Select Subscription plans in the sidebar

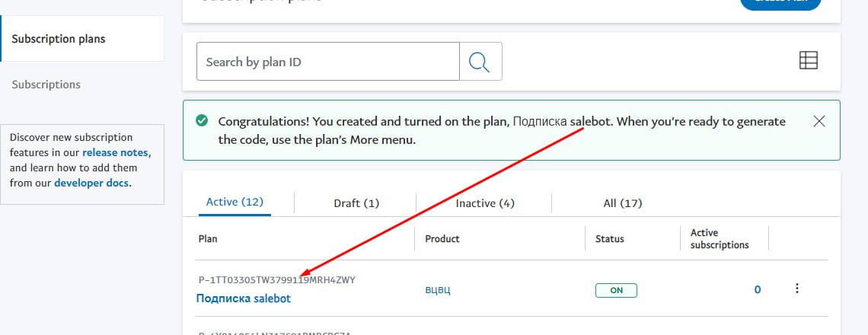(x=59, y=39)
